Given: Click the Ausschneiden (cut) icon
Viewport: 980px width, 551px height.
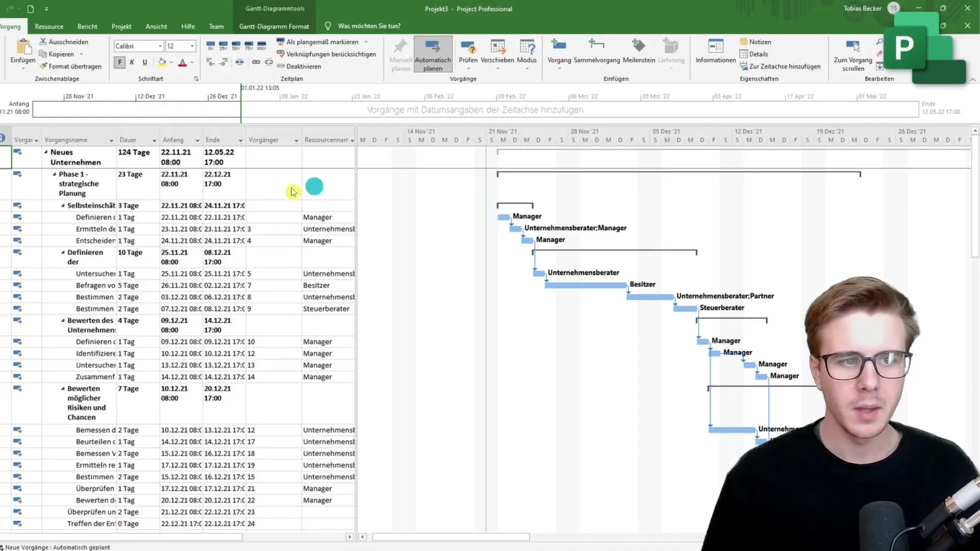Looking at the screenshot, I should pos(43,42).
